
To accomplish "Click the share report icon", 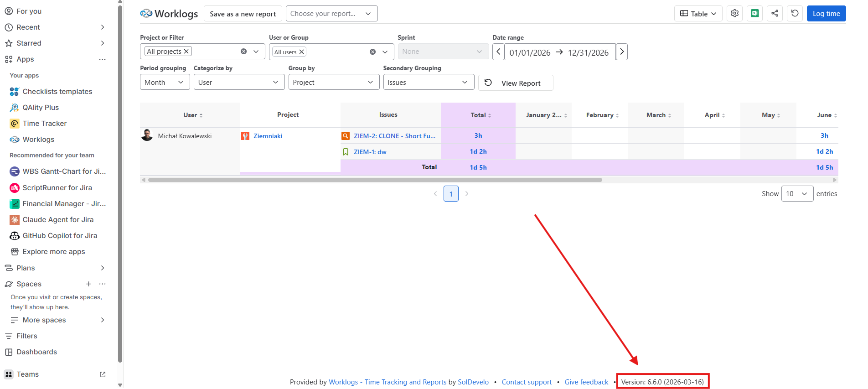I will tap(775, 14).
